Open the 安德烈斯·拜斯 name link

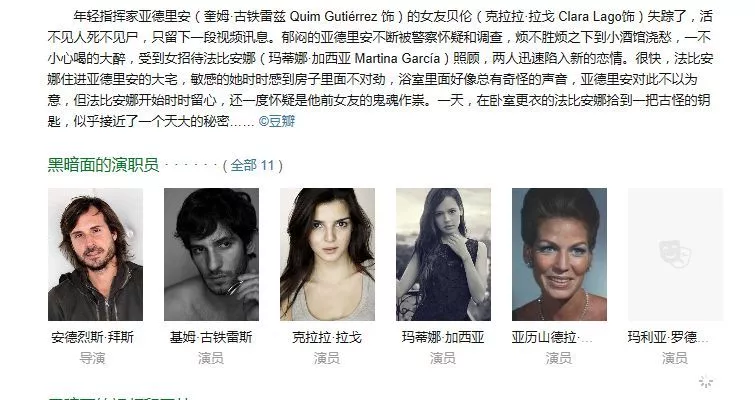click(92, 337)
